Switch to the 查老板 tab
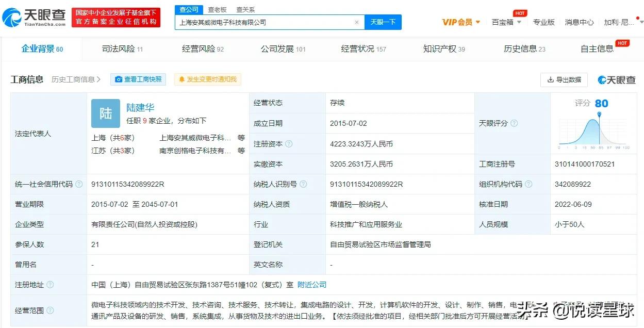This screenshot has height=328, width=644. pos(217,9)
